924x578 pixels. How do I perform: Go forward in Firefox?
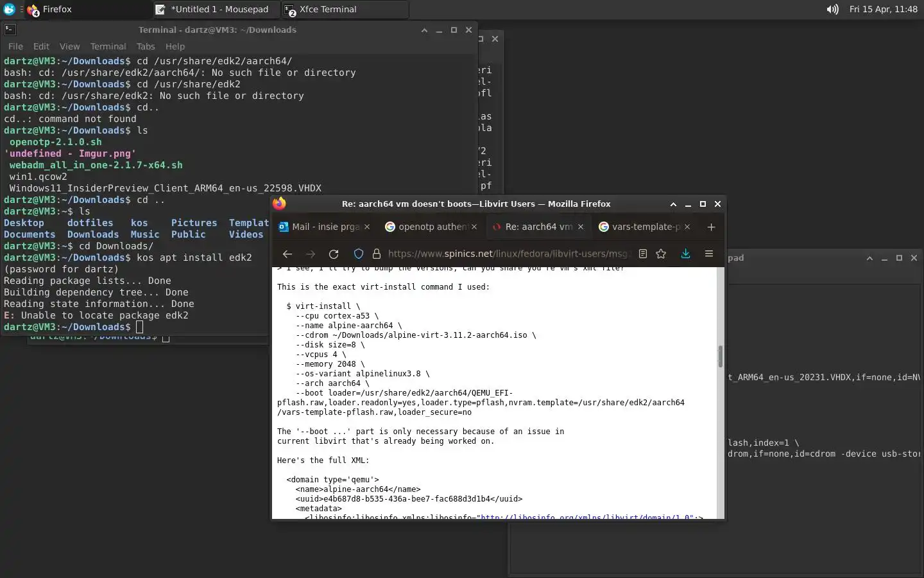tap(311, 254)
